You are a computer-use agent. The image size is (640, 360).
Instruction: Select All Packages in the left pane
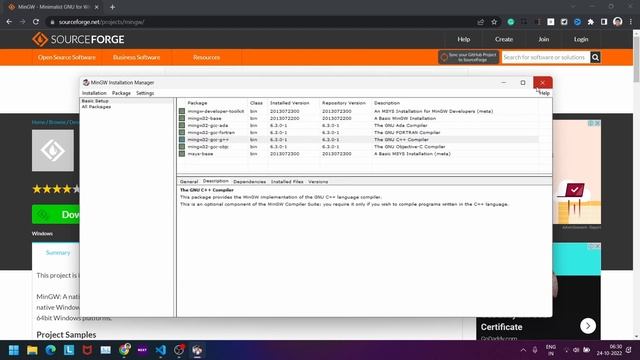coord(96,107)
